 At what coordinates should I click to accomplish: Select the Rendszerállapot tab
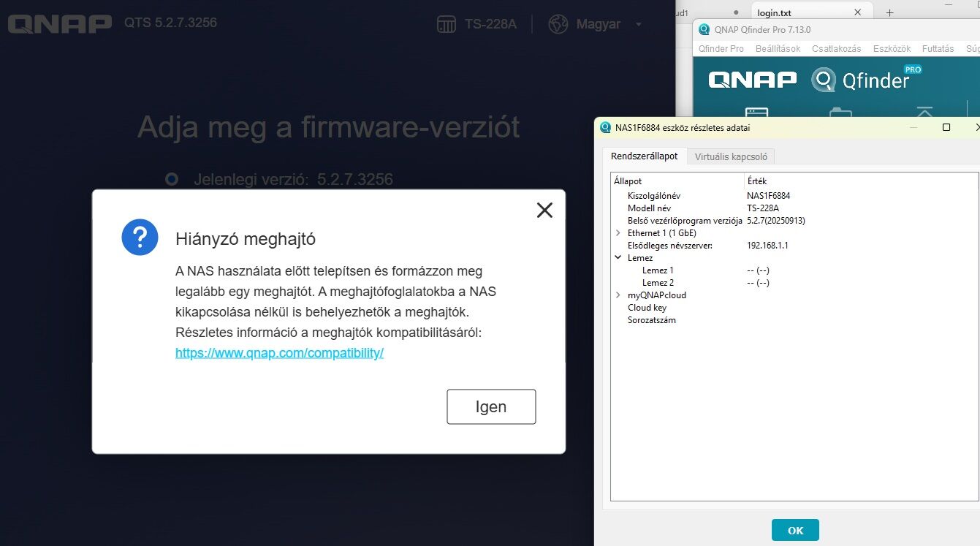pos(644,156)
